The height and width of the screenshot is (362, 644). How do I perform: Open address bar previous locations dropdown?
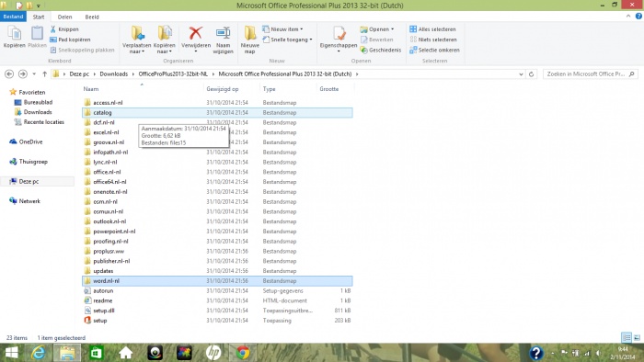click(521, 74)
